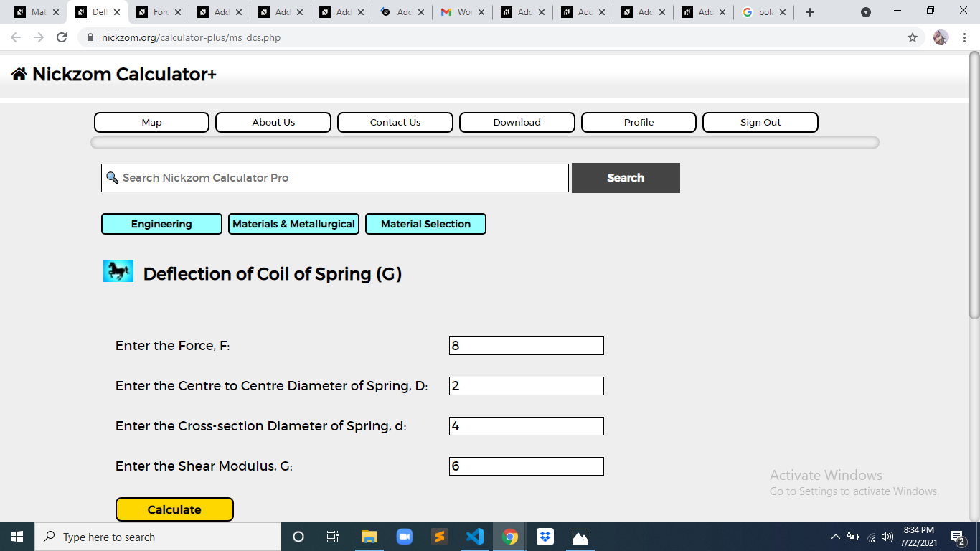This screenshot has width=980, height=551.
Task: Open the tab search dropdown arrow
Action: click(x=866, y=12)
